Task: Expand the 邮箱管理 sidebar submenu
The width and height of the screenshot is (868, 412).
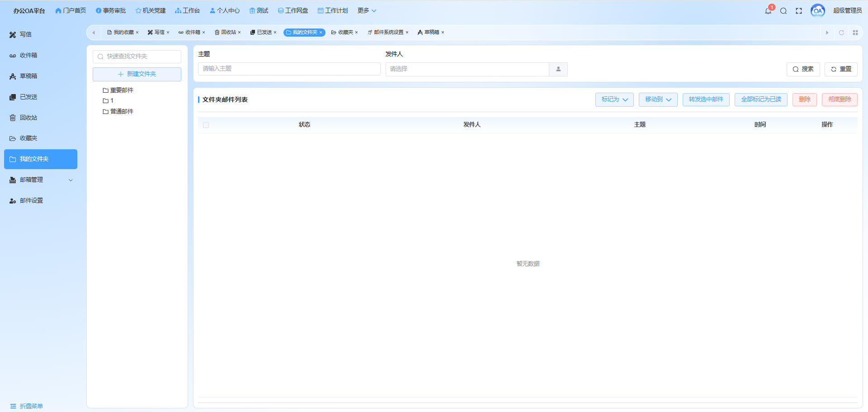Action: 41,180
